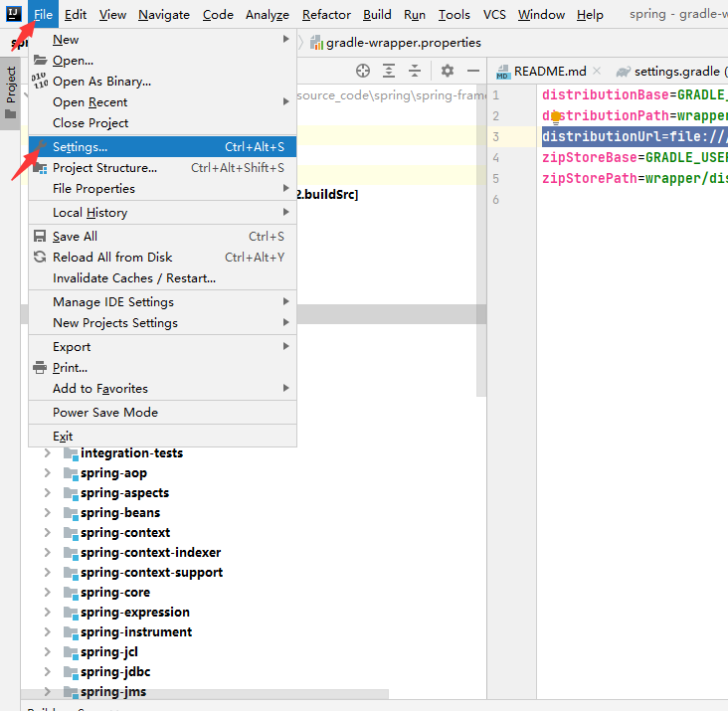Open the Help menu
Screen dimensions: 728x711
[x=590, y=15]
